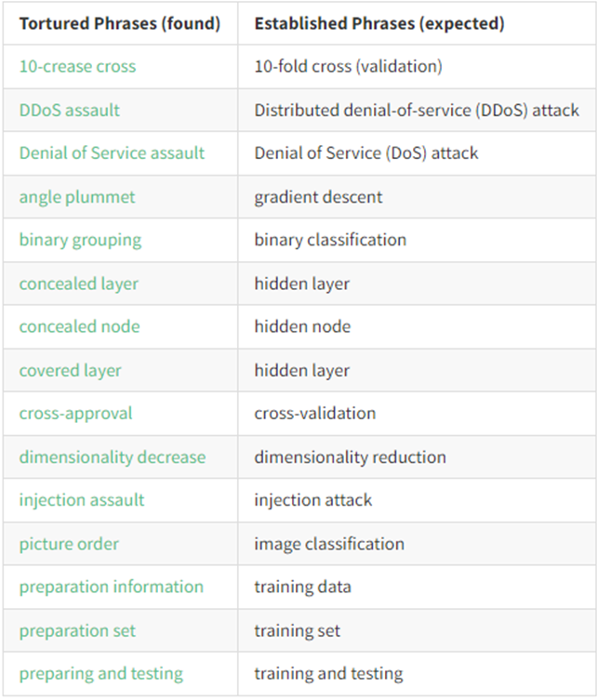598x700 pixels.
Task: Follow the "preparation set" link
Action: coord(77,631)
